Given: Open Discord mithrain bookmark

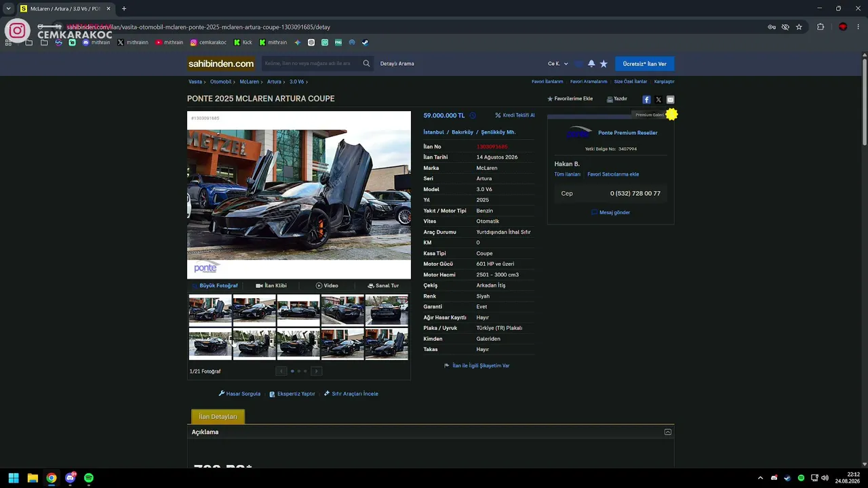Looking at the screenshot, I should [96, 42].
